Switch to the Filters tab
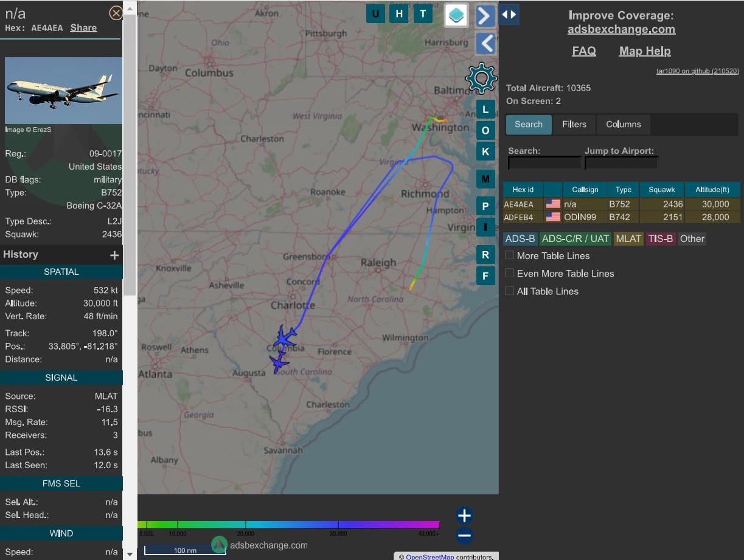Screen dimensions: 744x560 click(574, 125)
